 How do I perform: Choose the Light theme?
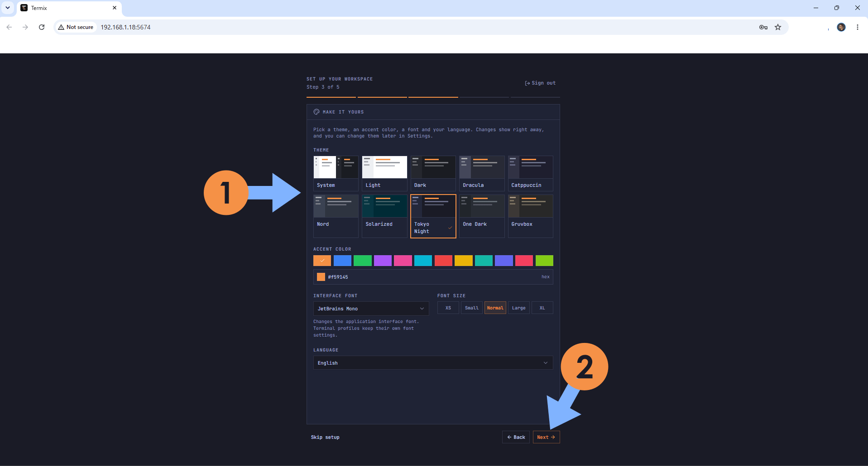[384, 173]
